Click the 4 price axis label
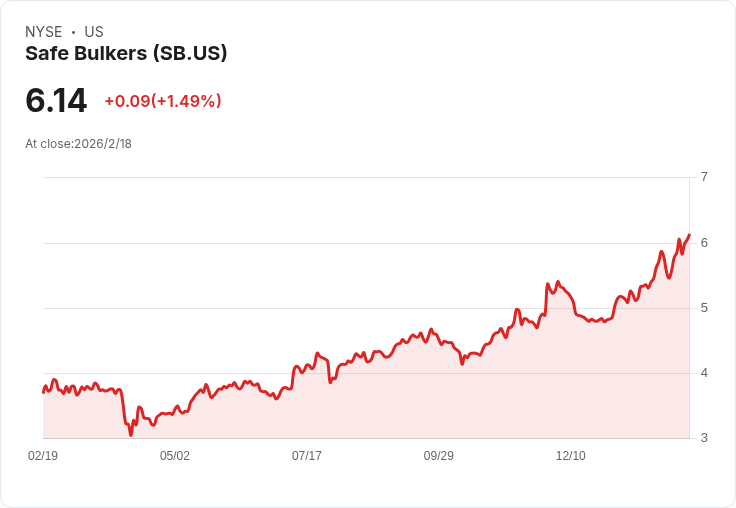This screenshot has width=736, height=508. point(704,373)
